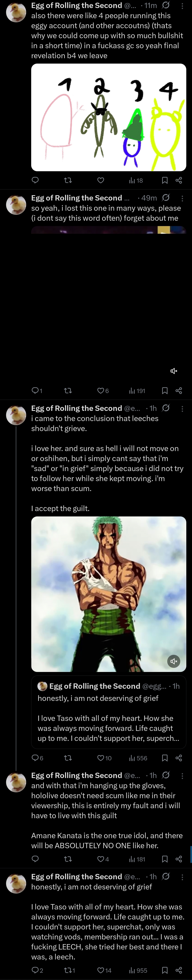Like the tweet with 18 views

[101, 180]
